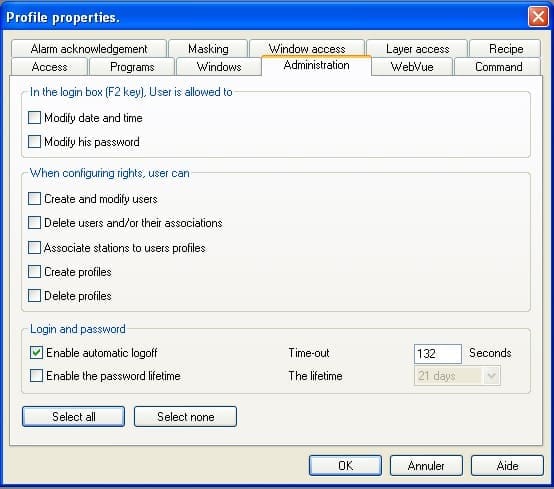Viewport: 554px width, 489px height.
Task: Tick Create and modify users
Action: (34, 199)
